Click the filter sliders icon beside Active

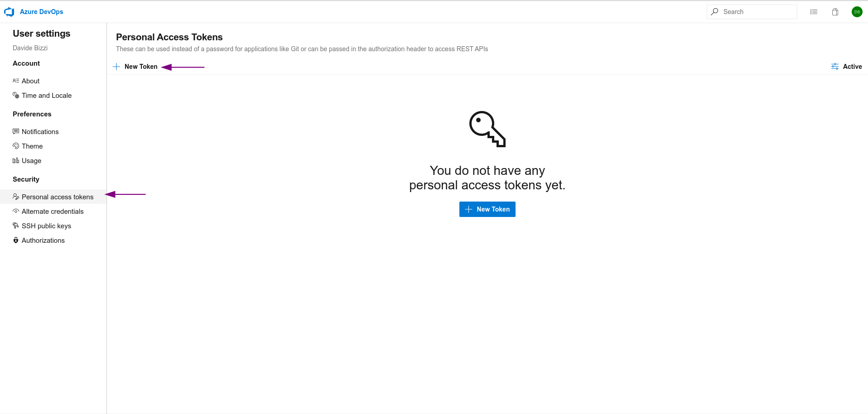tap(835, 67)
